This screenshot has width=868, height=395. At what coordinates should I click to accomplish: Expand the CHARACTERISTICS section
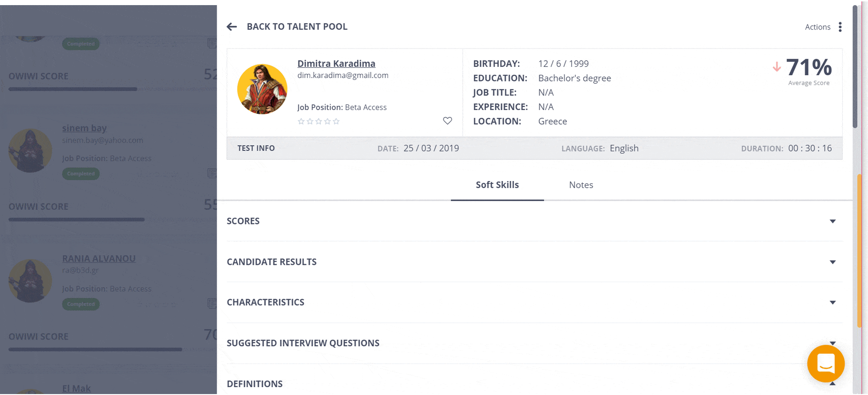(x=535, y=302)
